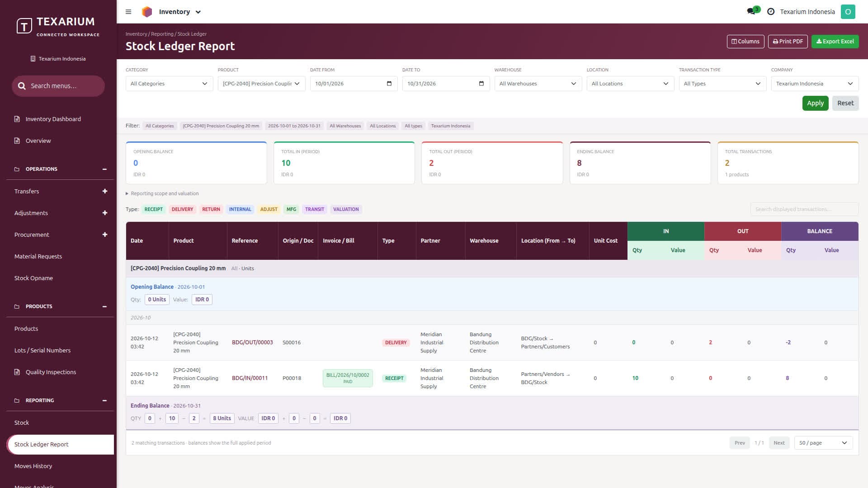This screenshot has height=488, width=868.
Task: Open Material Requests menu item
Action: (x=38, y=256)
